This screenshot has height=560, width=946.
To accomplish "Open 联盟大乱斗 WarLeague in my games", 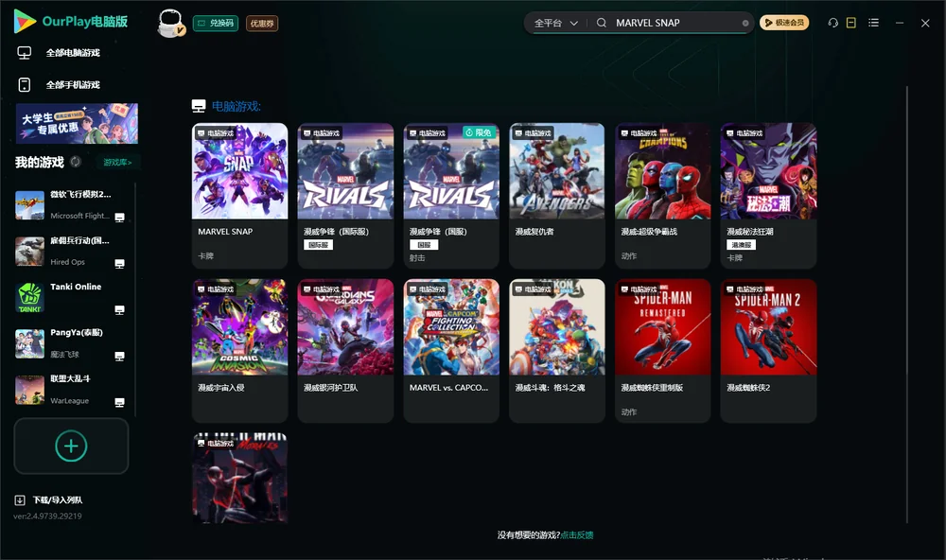I will coord(71,390).
